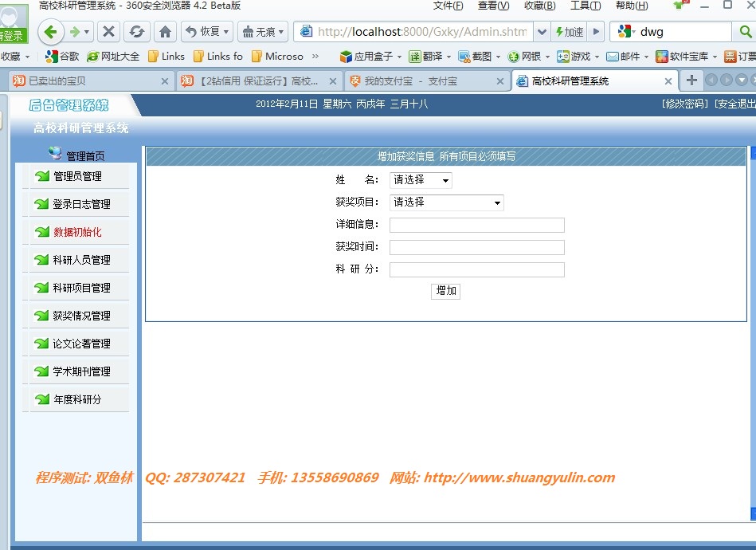Click the 修改密码 link

coord(685,104)
